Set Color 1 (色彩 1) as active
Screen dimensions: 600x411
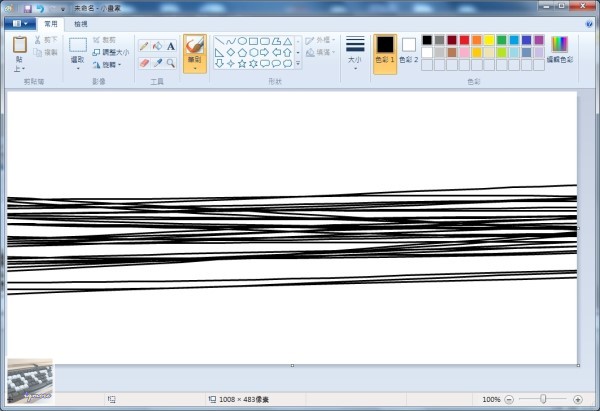385,54
